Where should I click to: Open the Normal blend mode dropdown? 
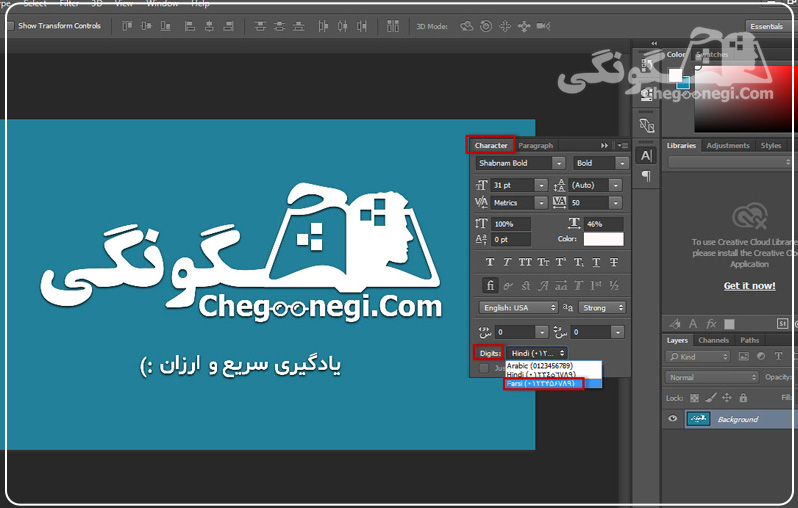[x=711, y=377]
